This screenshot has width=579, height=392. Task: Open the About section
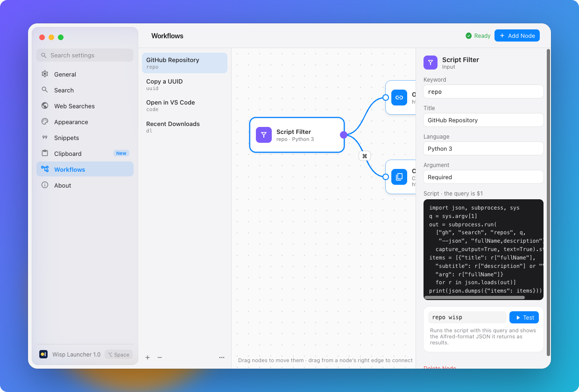tap(85, 185)
